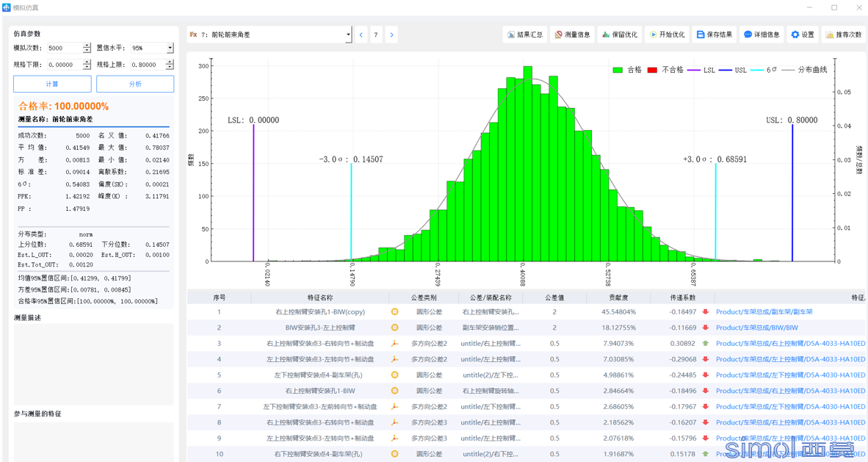Viewport: 868px width, 462px height.
Task: Click circular tolerance icon in row 6
Action: point(394,391)
